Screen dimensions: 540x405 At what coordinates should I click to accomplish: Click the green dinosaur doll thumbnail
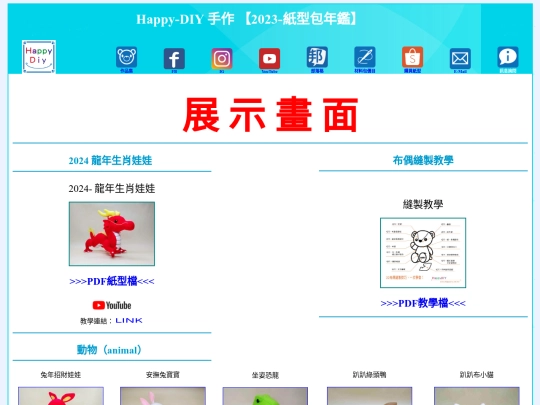[265, 396]
